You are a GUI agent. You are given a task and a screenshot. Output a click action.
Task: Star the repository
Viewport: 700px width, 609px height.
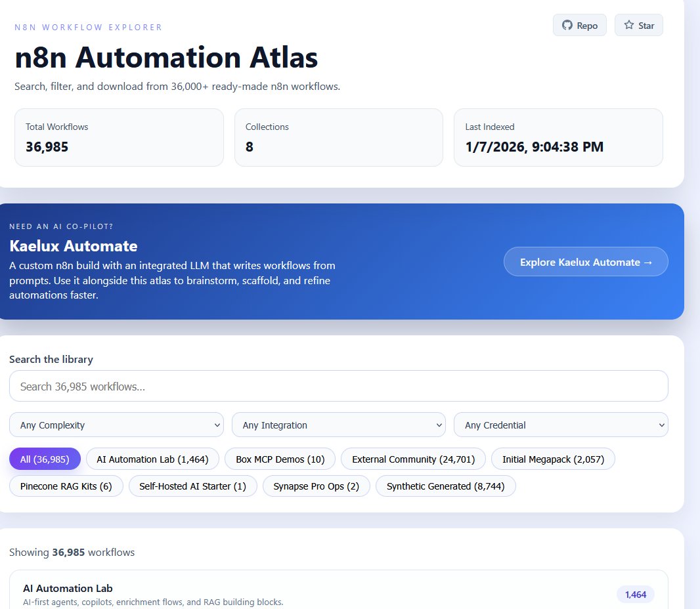point(638,26)
